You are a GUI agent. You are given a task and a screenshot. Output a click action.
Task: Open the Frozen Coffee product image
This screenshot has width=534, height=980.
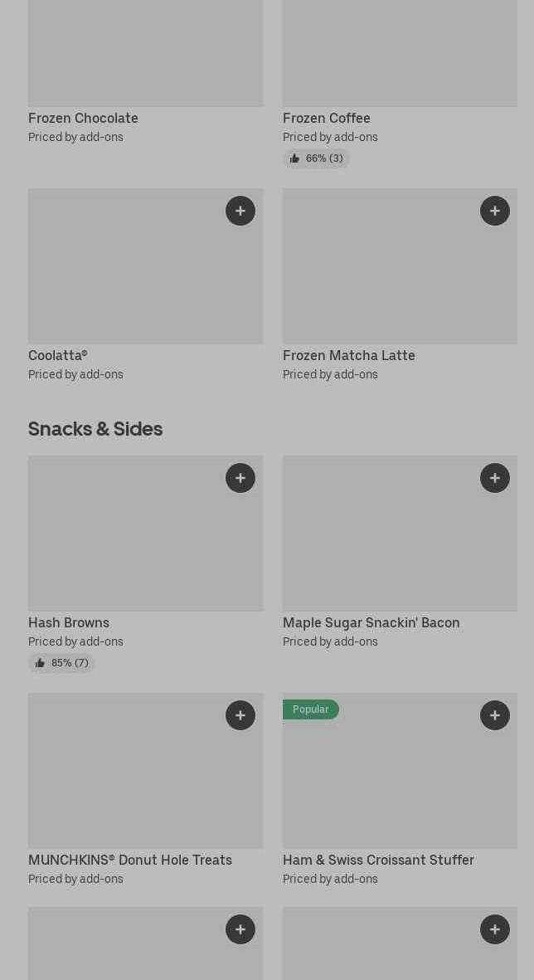tap(400, 50)
